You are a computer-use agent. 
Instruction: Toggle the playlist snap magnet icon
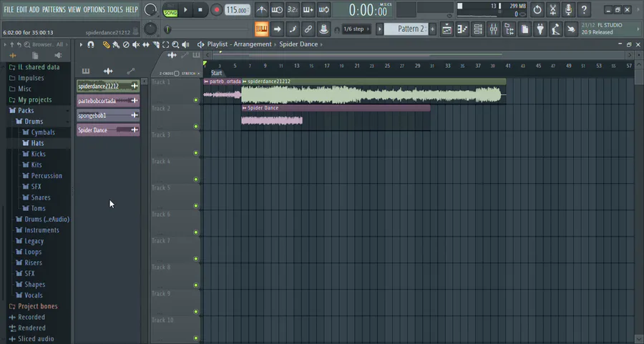coord(91,45)
